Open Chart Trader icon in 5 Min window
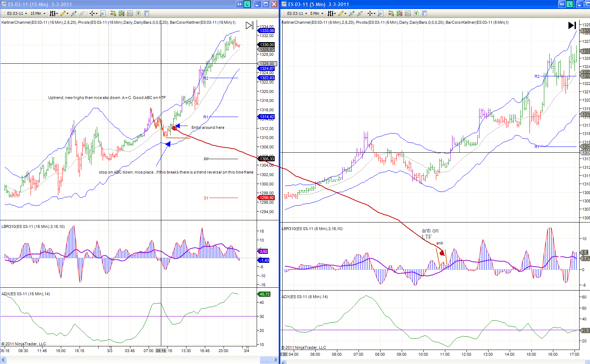This screenshot has width=590, height=364. click(x=391, y=13)
